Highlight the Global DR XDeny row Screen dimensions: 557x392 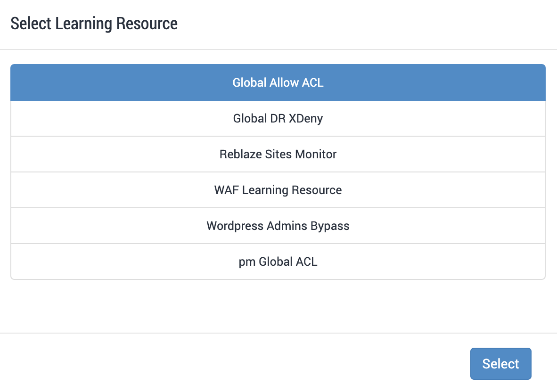tap(278, 118)
